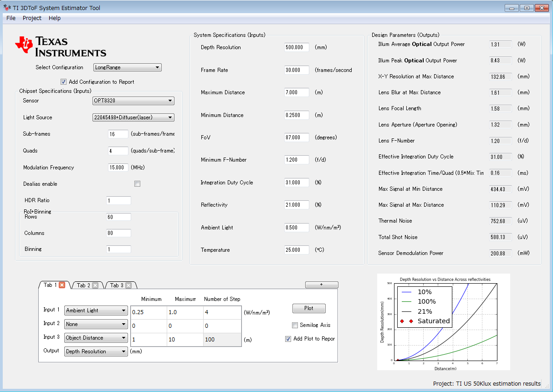Edit the Reflectivity percent field

[x=297, y=205]
